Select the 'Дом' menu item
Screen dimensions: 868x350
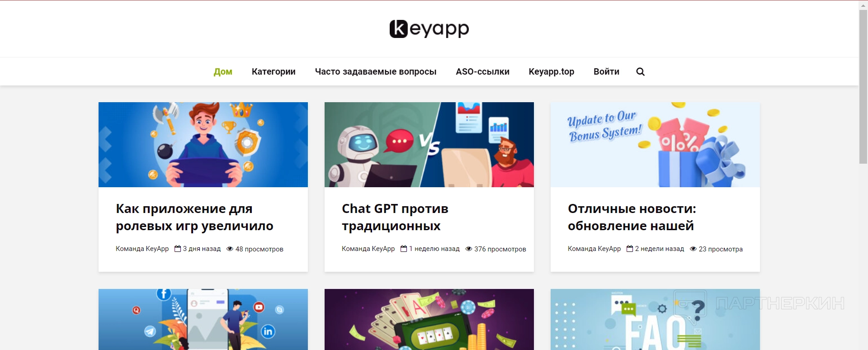click(x=223, y=71)
